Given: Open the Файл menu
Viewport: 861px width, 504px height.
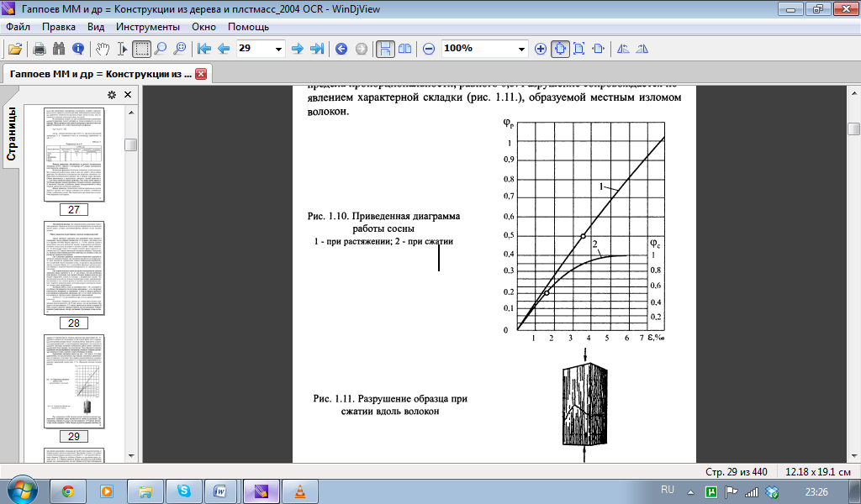Looking at the screenshot, I should tap(18, 27).
